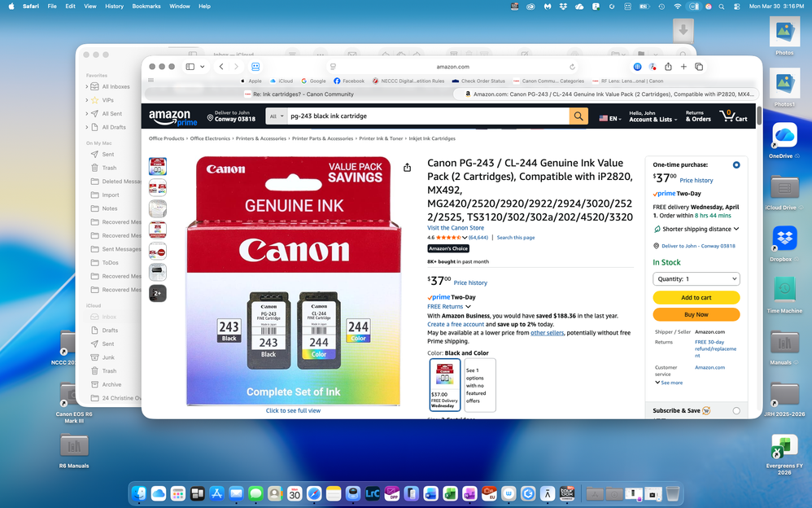
Task: Select Subscribe & Save radio button
Action: tap(736, 410)
